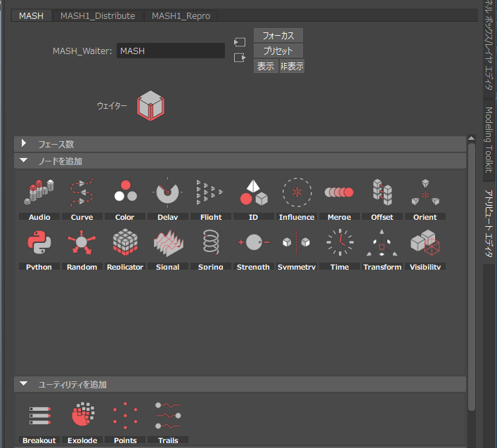The width and height of the screenshot is (497, 448).
Task: Click the MASH_Waiter name field
Action: coord(171,51)
